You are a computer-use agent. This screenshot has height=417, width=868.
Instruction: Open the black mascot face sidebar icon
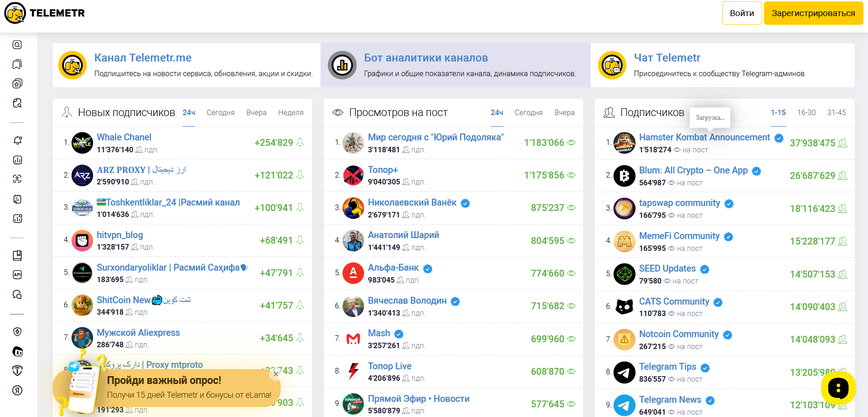click(x=17, y=351)
